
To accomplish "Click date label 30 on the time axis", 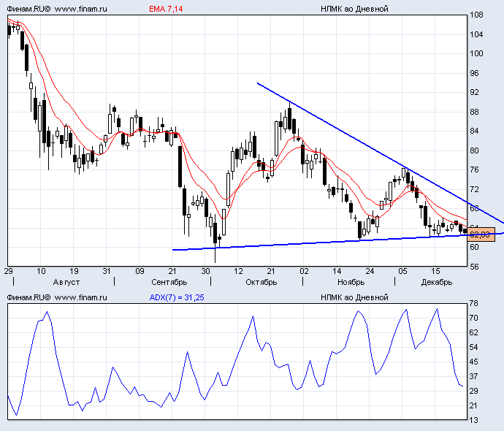I will point(206,271).
